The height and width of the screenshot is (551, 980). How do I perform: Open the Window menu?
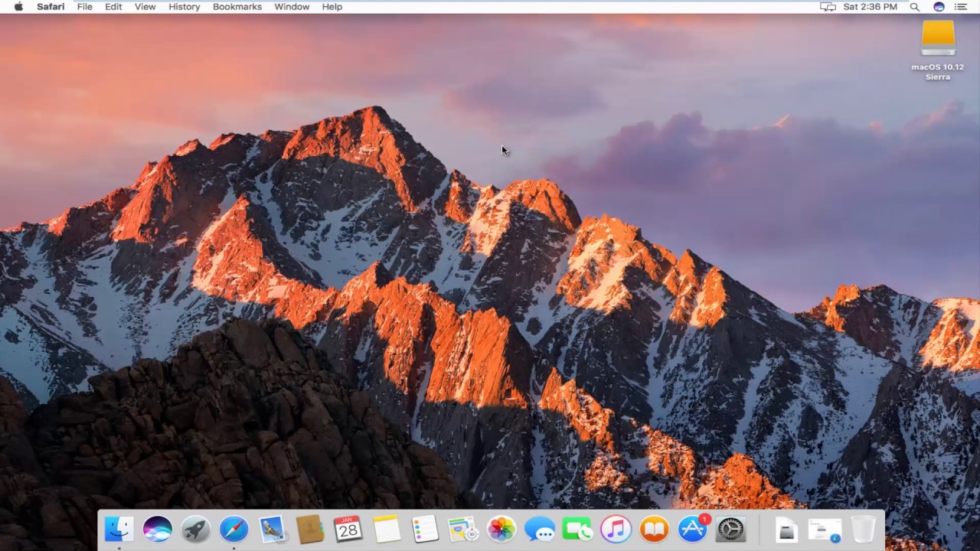point(292,7)
